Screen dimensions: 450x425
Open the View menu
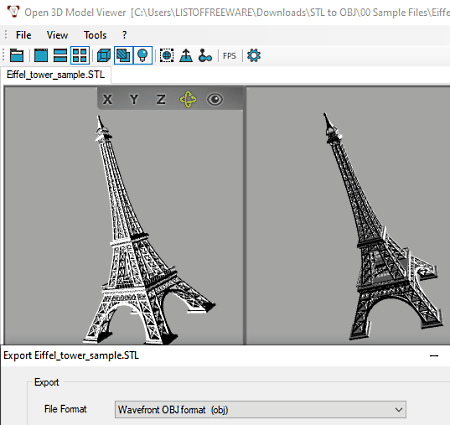pyautogui.click(x=57, y=35)
